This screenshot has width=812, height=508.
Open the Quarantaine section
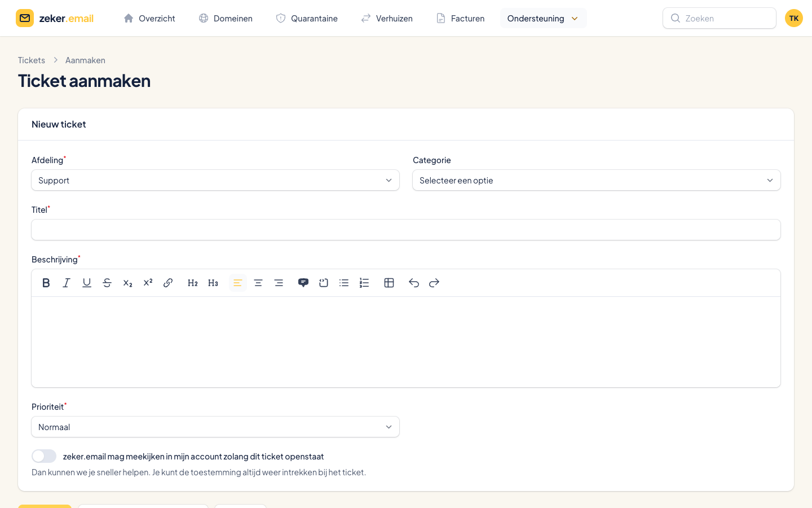pyautogui.click(x=307, y=19)
